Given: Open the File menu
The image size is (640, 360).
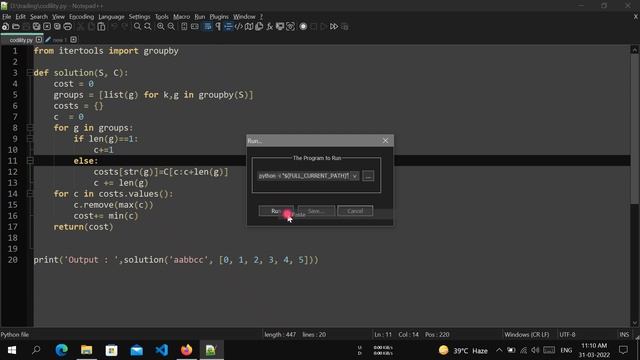Looking at the screenshot, I should 7,17.
